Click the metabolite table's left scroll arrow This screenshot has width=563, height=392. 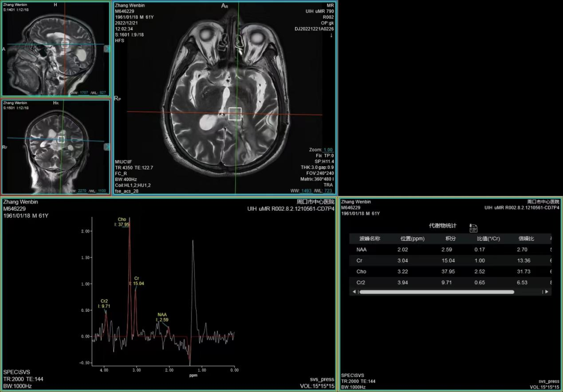point(354,292)
